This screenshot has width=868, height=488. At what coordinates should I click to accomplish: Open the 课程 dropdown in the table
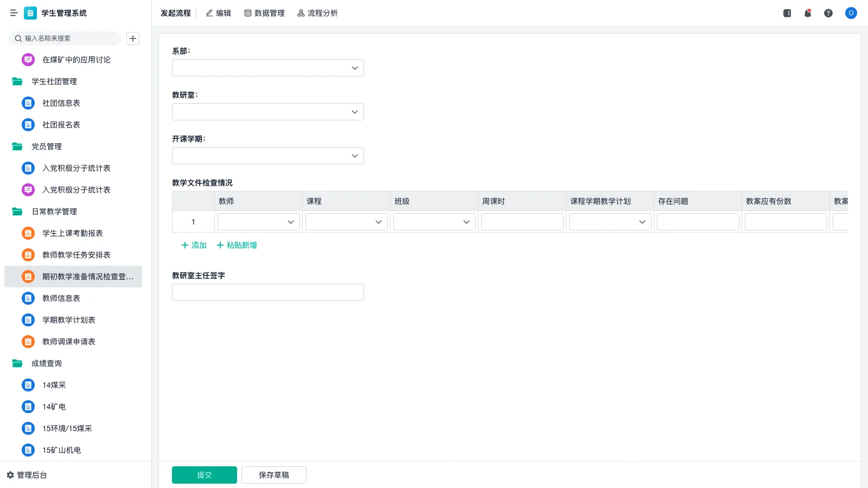tap(346, 221)
